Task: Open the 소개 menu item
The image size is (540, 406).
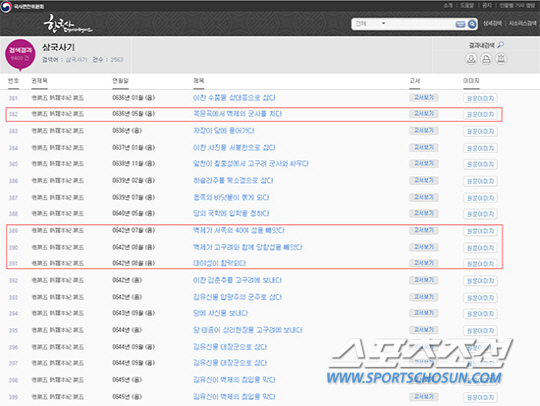Action: 448,6
